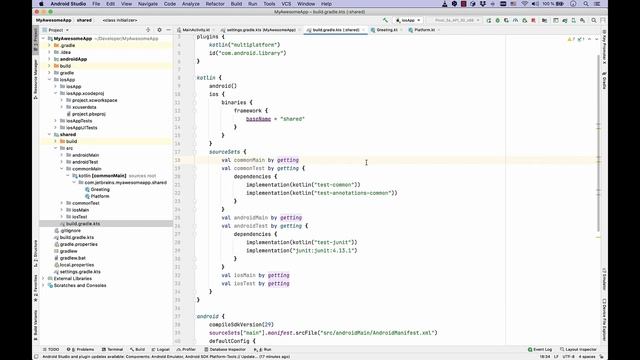Click the Make Project hammer icon
The height and width of the screenshot is (360, 640).
[385, 20]
